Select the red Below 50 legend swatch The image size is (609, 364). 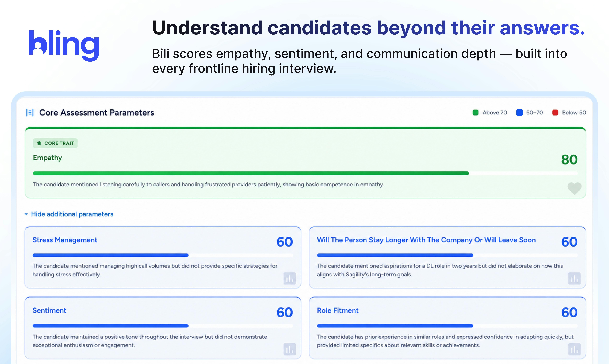[x=555, y=113]
